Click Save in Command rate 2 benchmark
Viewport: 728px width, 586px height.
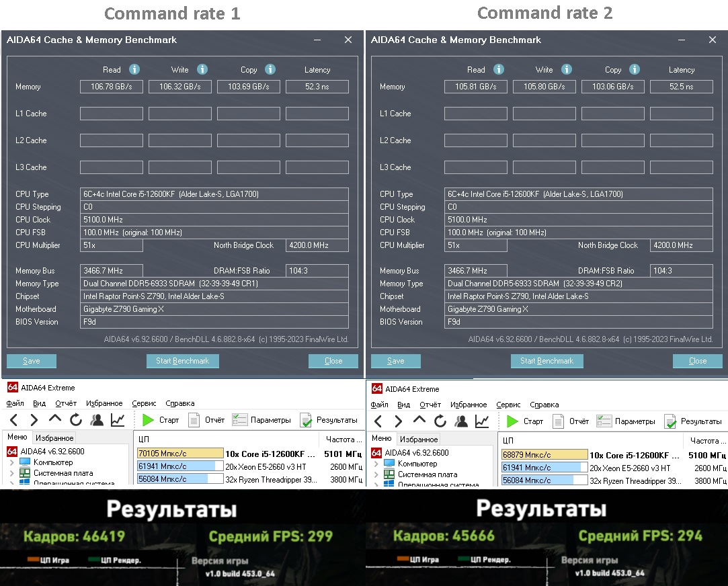(395, 361)
